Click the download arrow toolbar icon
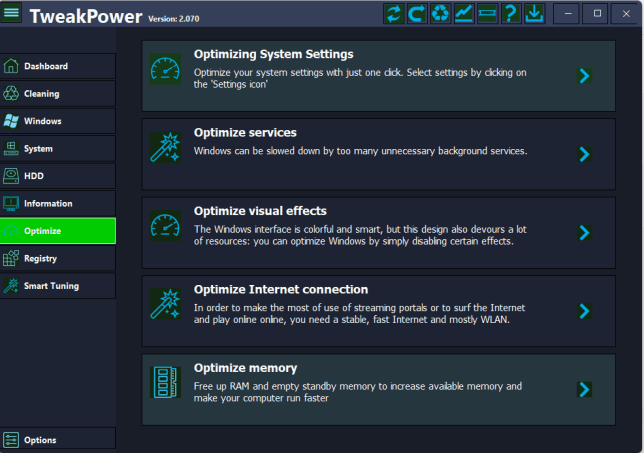Viewport: 644px width, 453px height. tap(534, 14)
